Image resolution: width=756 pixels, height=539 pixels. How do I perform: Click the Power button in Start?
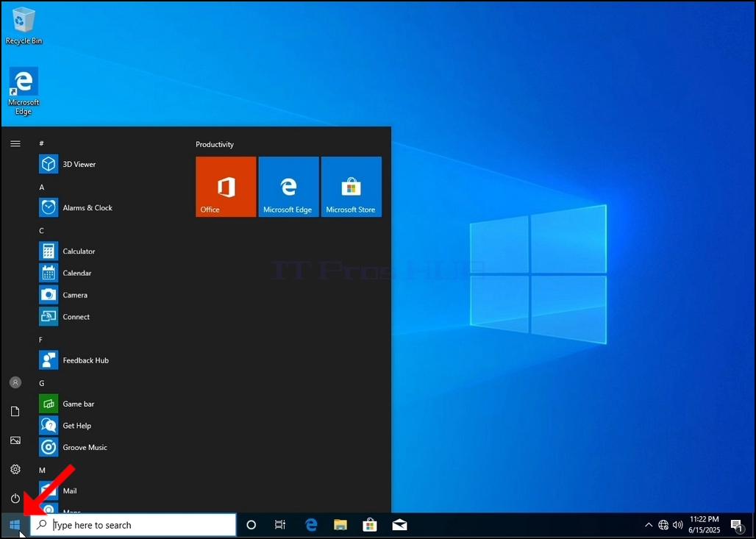coord(15,498)
